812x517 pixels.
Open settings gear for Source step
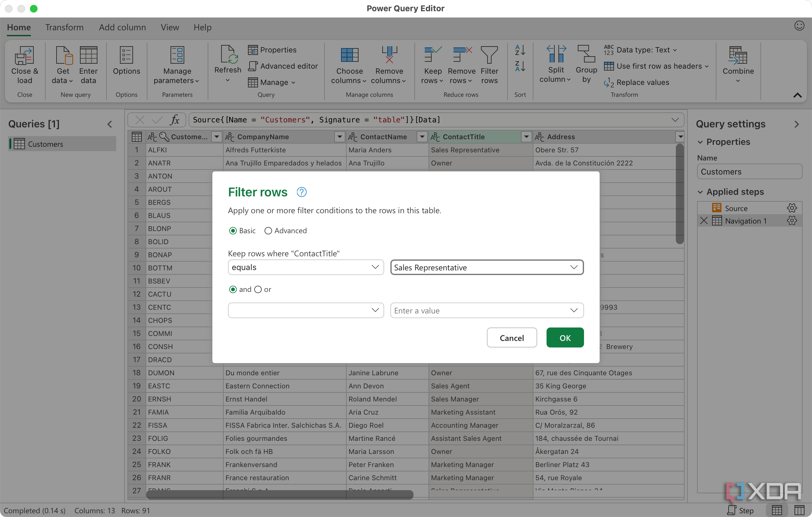coord(792,208)
